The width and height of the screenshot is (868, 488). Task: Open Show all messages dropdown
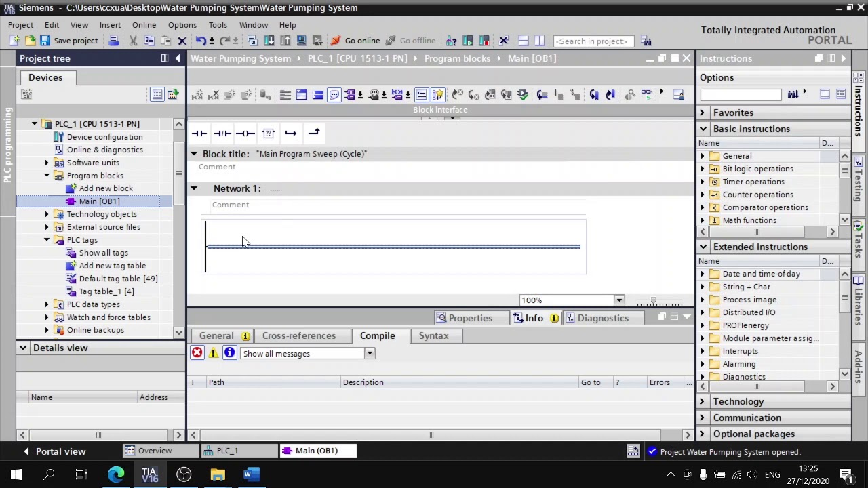point(370,353)
